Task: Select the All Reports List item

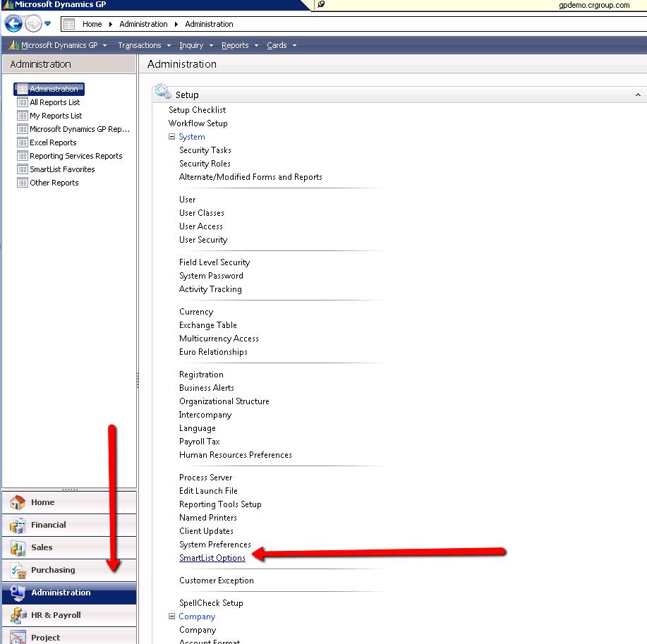Action: point(53,102)
